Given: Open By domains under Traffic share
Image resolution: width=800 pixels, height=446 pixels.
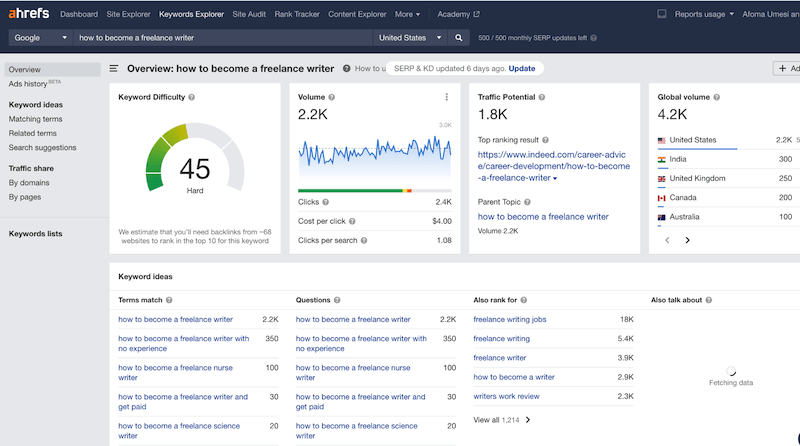Looking at the screenshot, I should click(29, 183).
